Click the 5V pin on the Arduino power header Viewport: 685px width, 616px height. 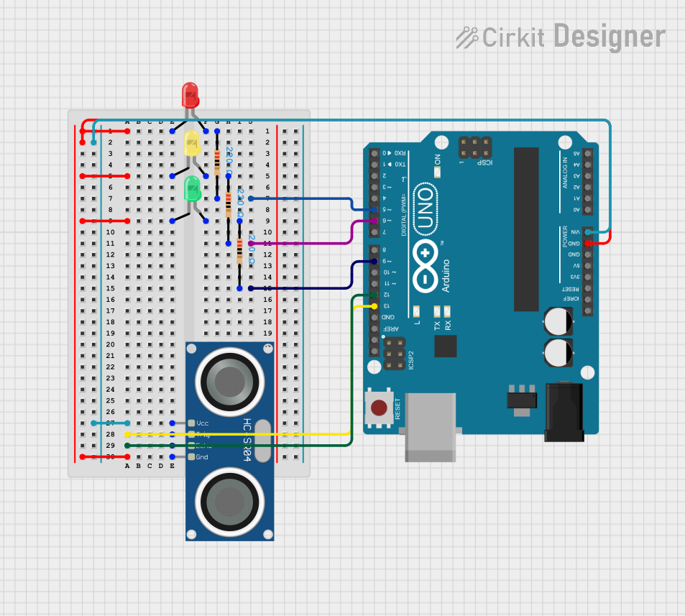point(588,266)
